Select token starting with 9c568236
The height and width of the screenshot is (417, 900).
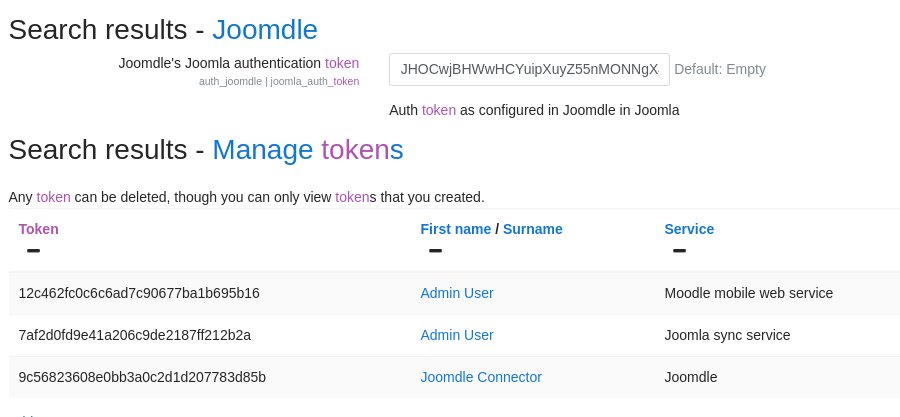pyautogui.click(x=142, y=377)
